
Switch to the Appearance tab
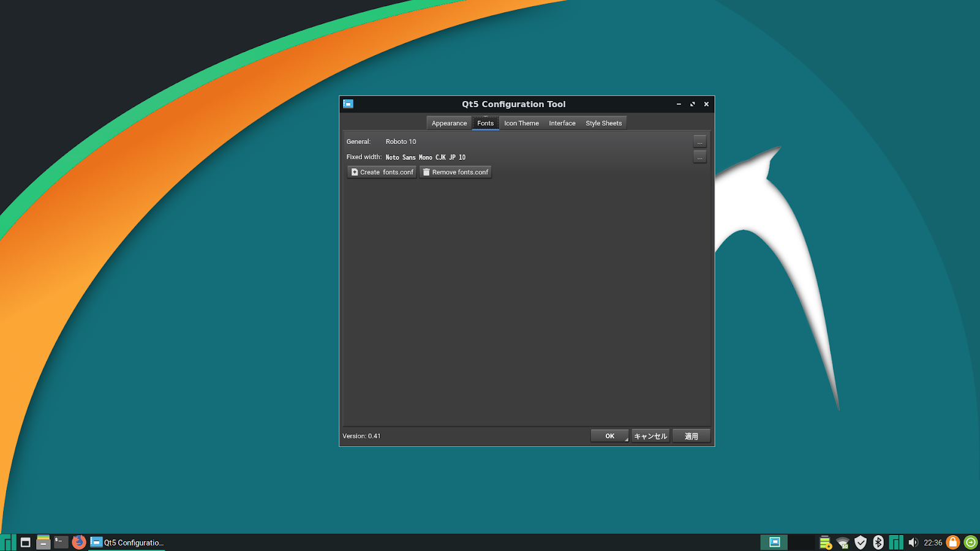pos(449,123)
